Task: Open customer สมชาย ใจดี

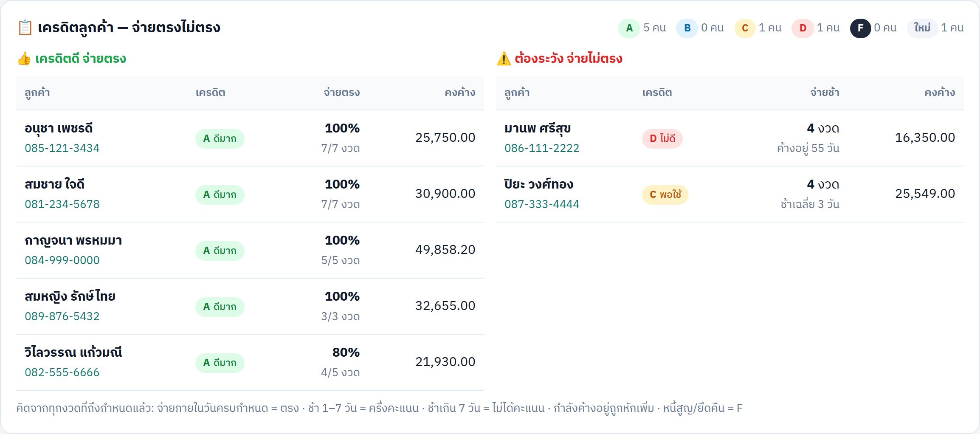Action: (54, 184)
